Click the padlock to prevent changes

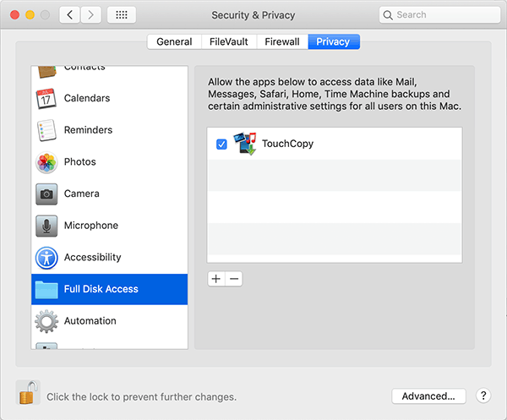28,392
